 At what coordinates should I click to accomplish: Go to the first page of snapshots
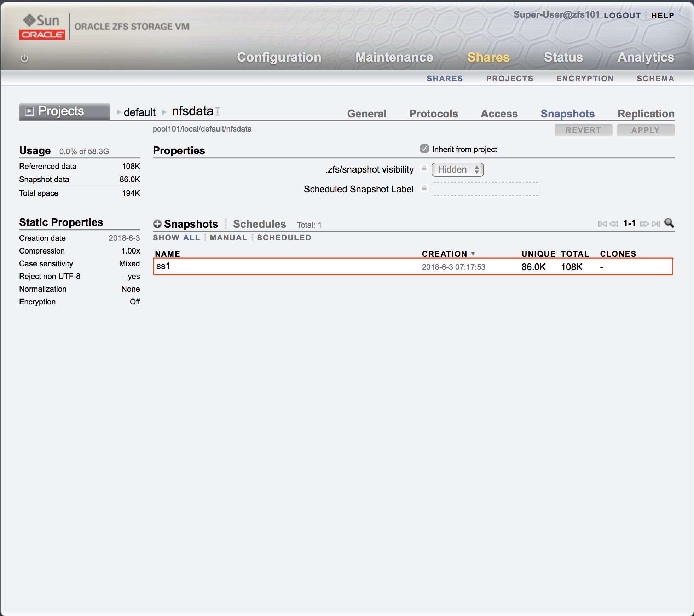pos(602,224)
